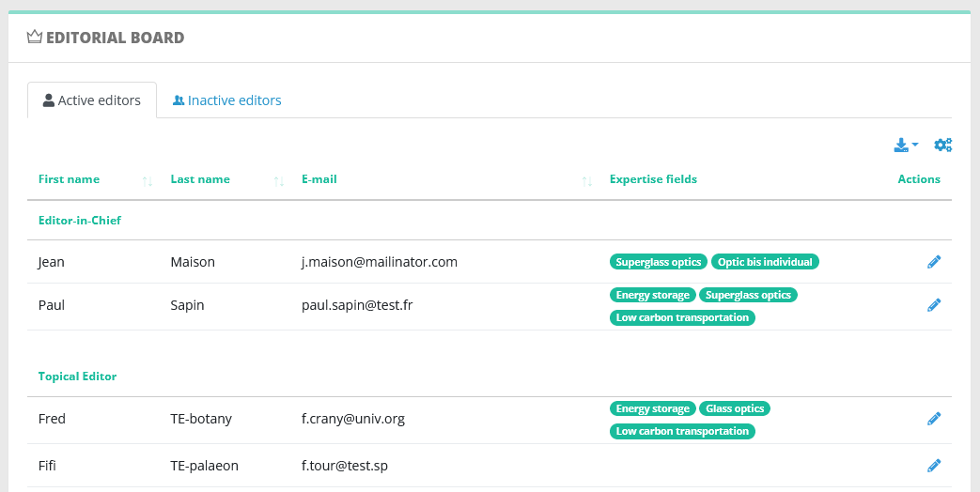
Task: Click the pencil icon for Paul Sapin
Action: 934,305
